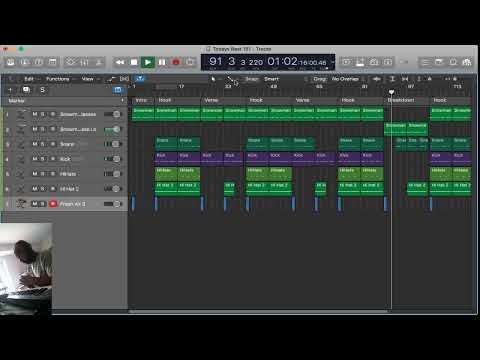The width and height of the screenshot is (480, 360).
Task: Select the Kick track icon
Action: point(21,159)
